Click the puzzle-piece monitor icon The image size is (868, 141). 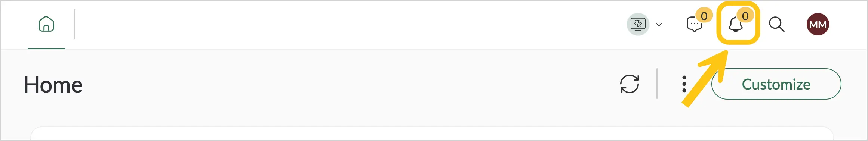point(638,24)
